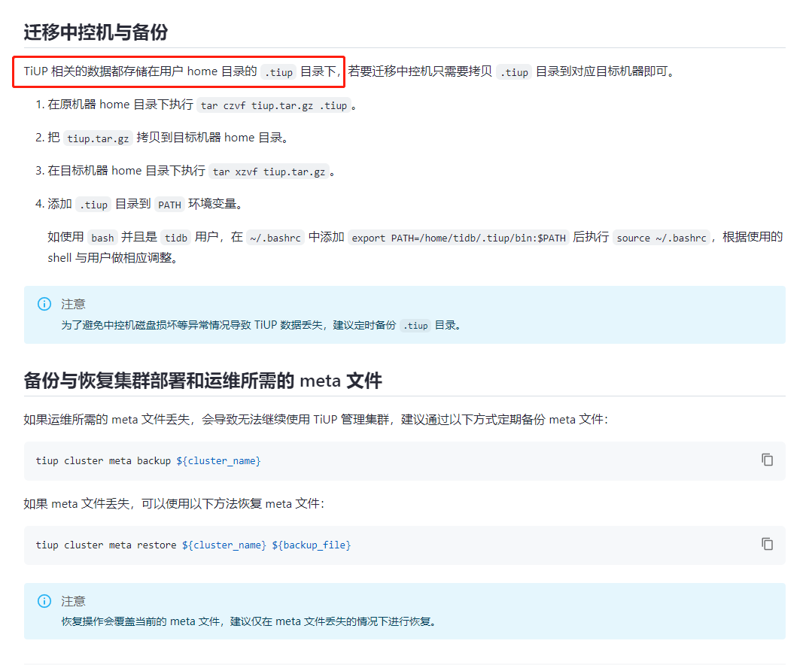Image resolution: width=812 pixels, height=665 pixels.
Task: Click the .tiup code in the red-boxed sentence
Action: (278, 72)
